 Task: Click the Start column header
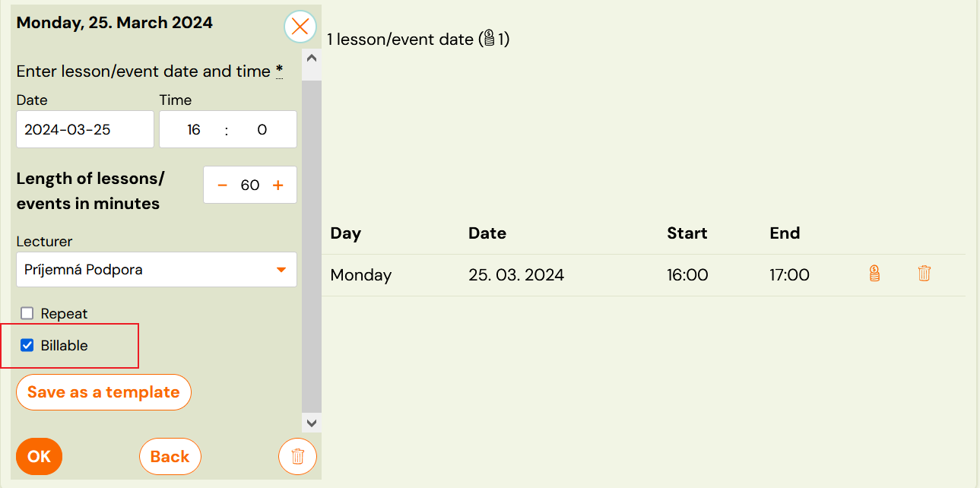[x=687, y=233]
